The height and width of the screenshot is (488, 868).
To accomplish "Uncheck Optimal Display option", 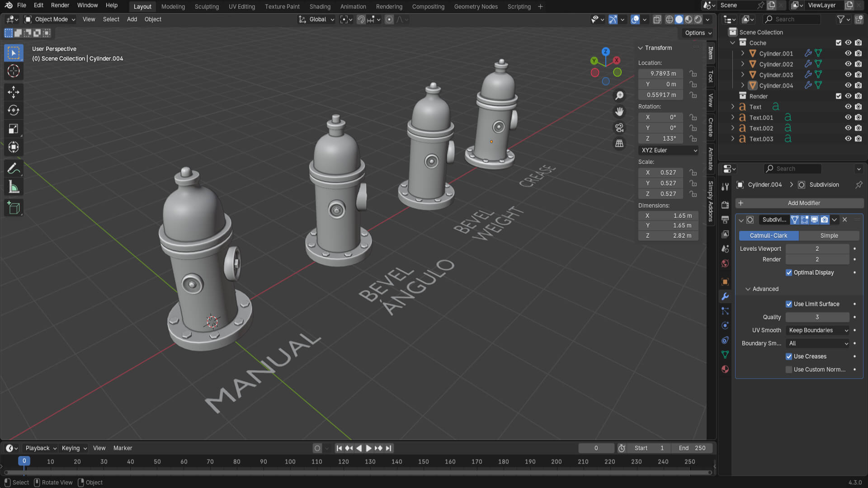I will point(789,272).
